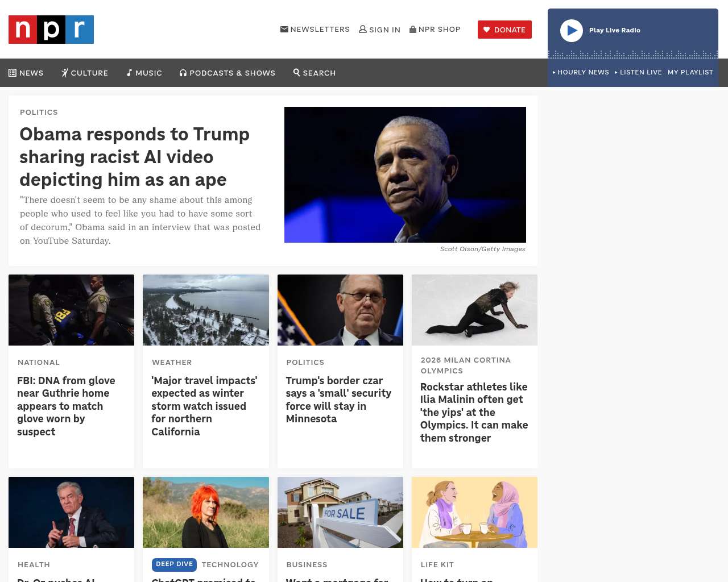This screenshot has height=582, width=728.
Task: Click the sign in person icon
Action: (x=363, y=29)
